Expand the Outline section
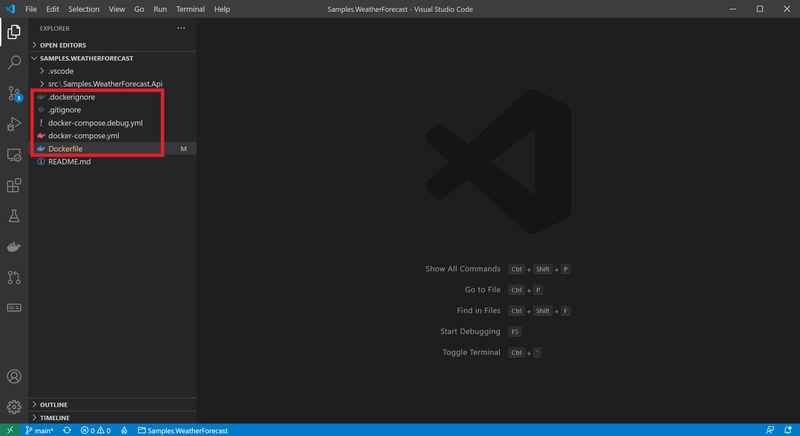This screenshot has width=800, height=436. 112,404
